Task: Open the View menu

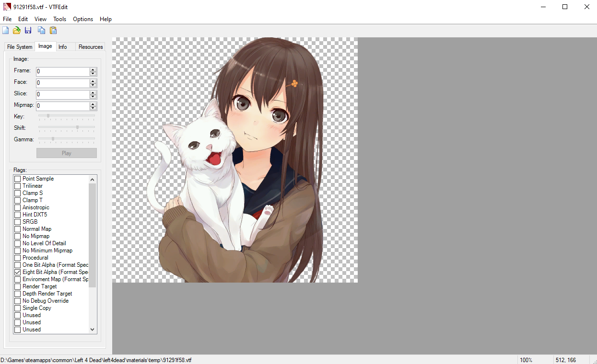Action: 41,19
